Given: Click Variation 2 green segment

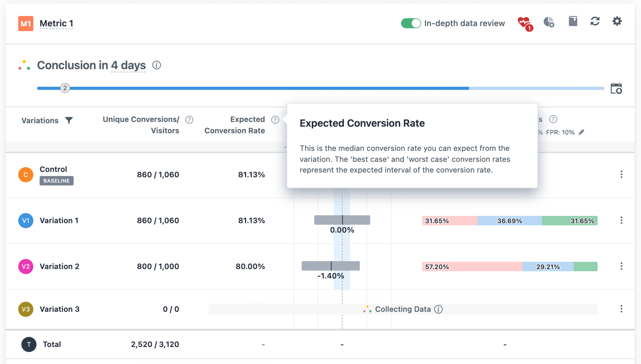Looking at the screenshot, I should (586, 267).
